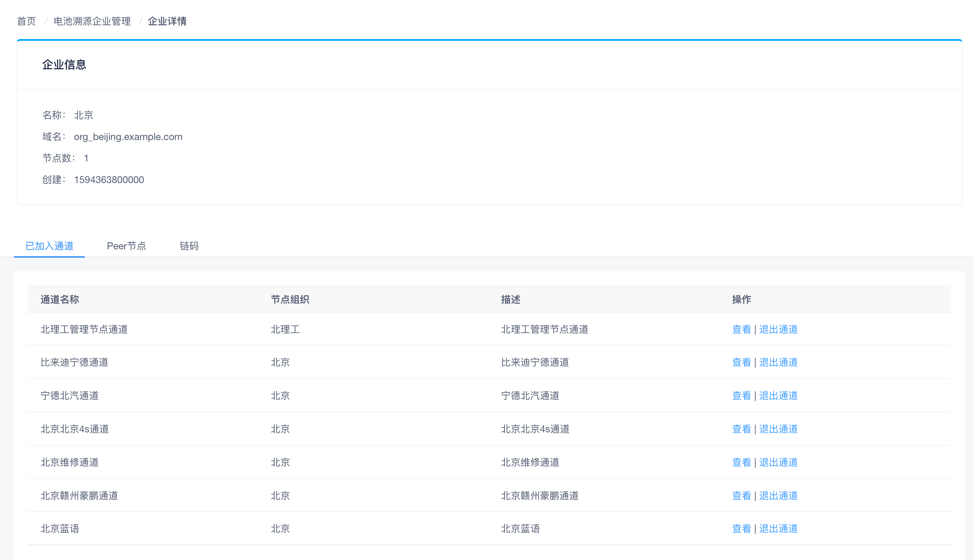Click the 企业详情 breadcrumb item
Screen dimensions: 973x560
(167, 21)
